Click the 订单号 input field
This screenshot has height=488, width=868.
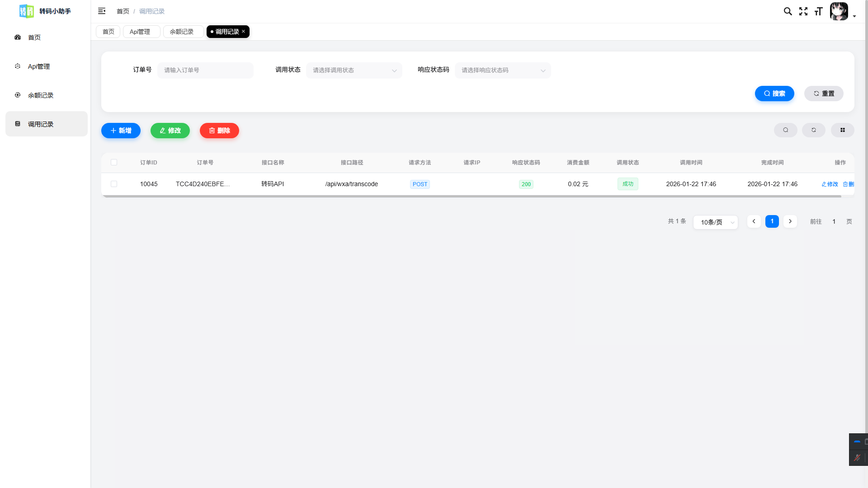(205, 70)
